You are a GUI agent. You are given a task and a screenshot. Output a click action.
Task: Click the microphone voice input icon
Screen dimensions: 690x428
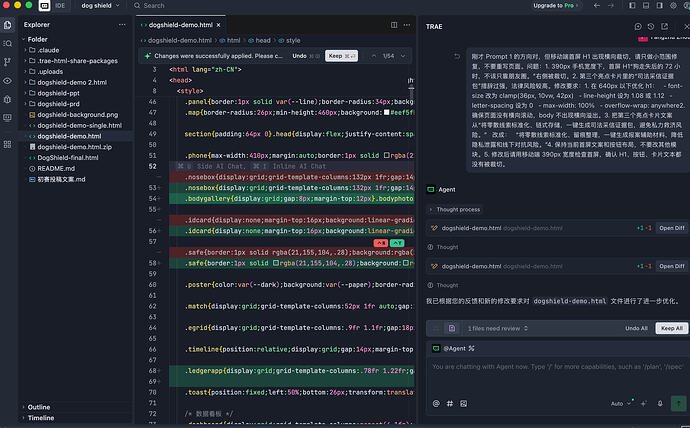660,403
